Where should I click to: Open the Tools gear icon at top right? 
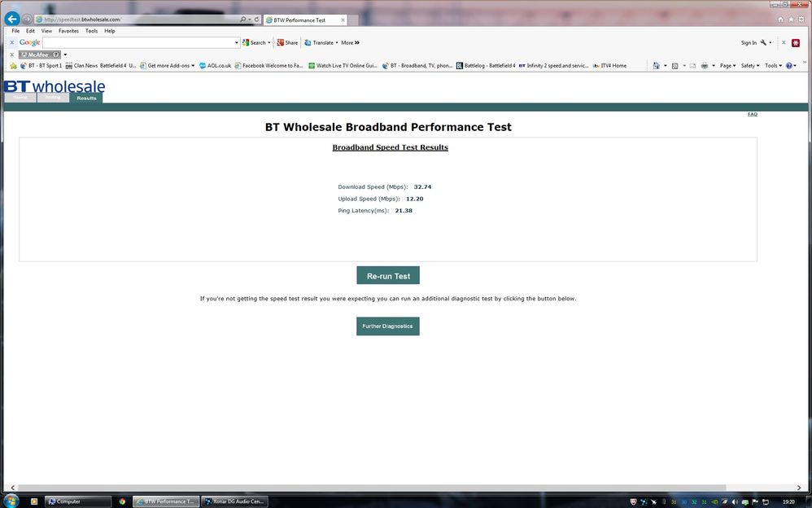[801, 20]
